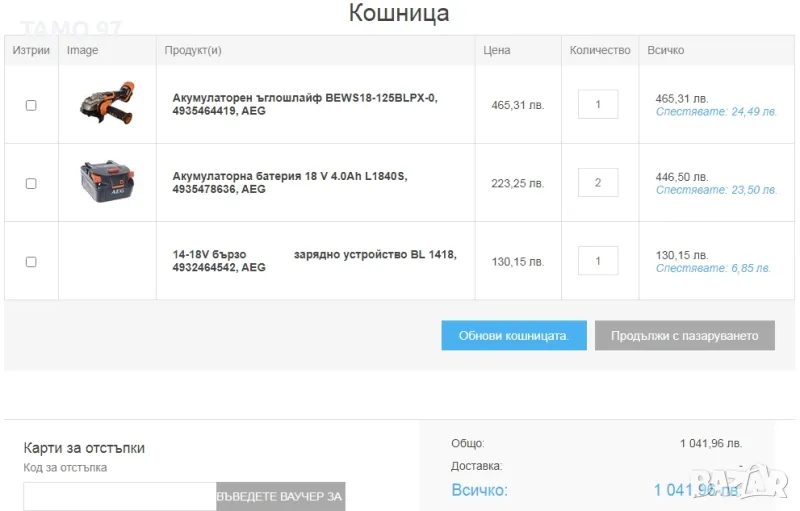Click the Цена column header
This screenshot has width=800, height=511.
496,50
